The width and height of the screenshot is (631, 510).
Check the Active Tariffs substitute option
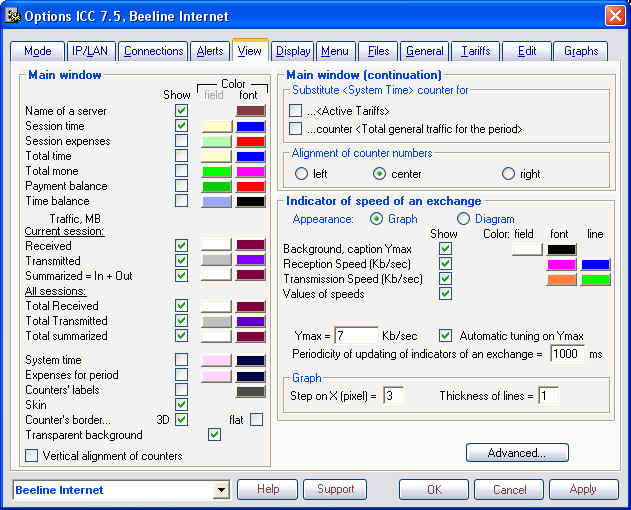295,111
